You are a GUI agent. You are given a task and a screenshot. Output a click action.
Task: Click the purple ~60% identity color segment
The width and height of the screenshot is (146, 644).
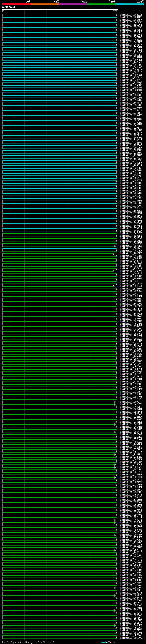point(73,4)
